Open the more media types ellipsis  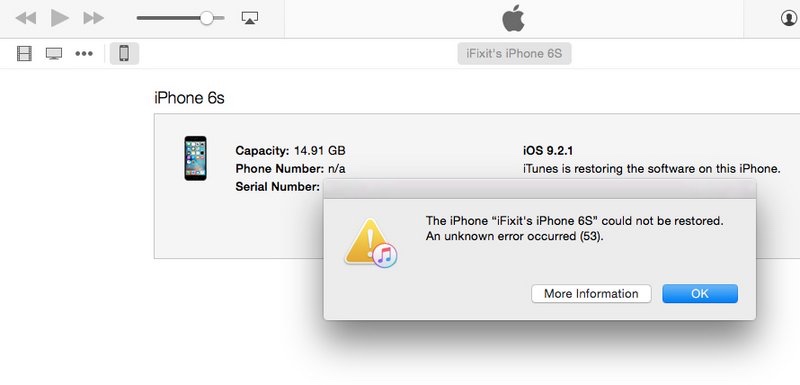pyautogui.click(x=84, y=54)
